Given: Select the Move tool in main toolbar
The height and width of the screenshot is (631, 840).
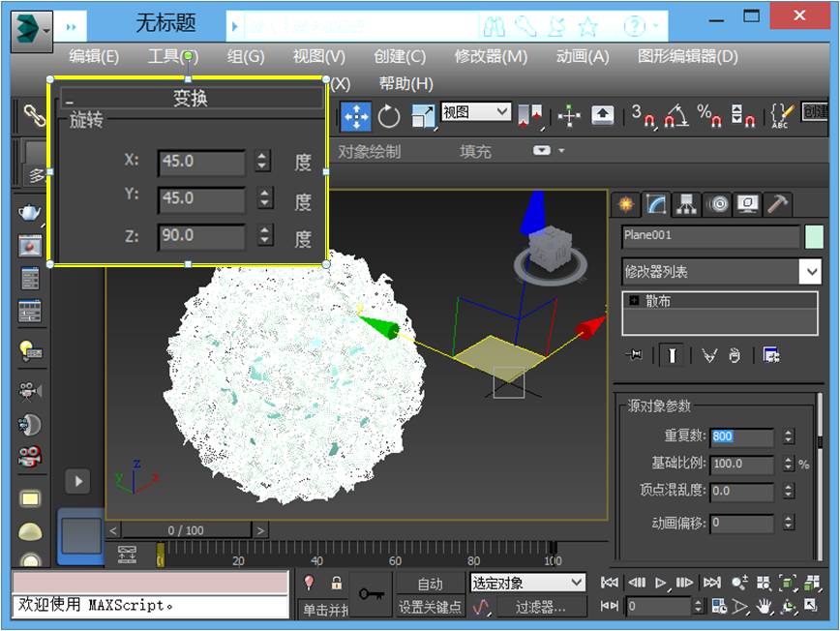Looking at the screenshot, I should point(356,115).
